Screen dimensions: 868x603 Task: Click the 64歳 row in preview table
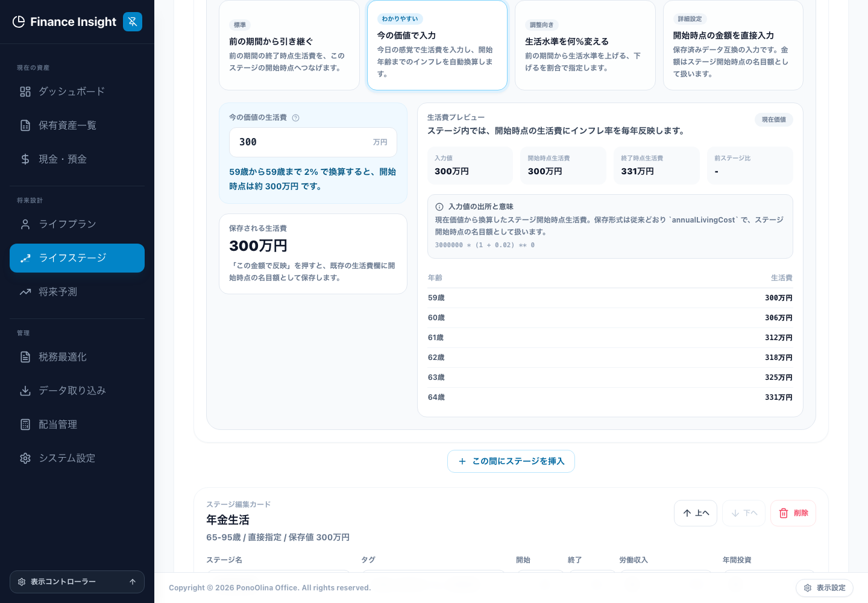coord(610,397)
